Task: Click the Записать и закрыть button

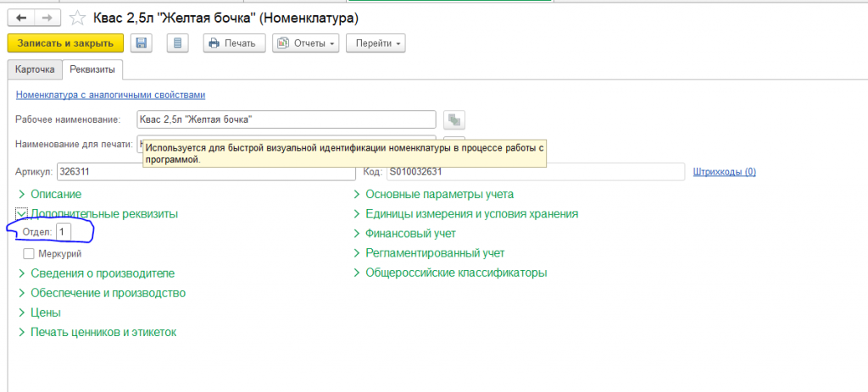Action: pos(65,43)
